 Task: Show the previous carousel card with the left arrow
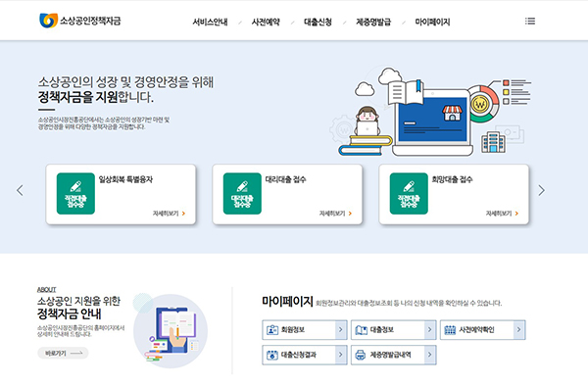[20, 190]
